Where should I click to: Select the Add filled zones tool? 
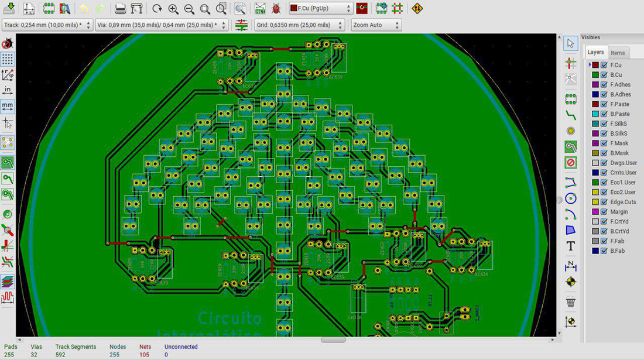570,146
